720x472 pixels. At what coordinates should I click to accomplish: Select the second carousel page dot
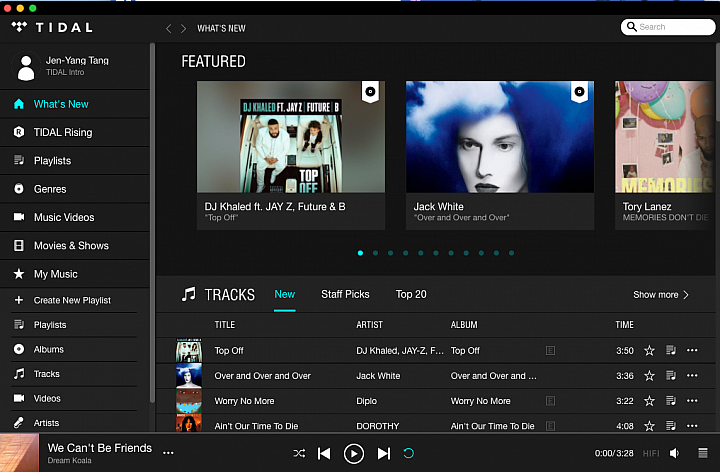click(x=376, y=253)
